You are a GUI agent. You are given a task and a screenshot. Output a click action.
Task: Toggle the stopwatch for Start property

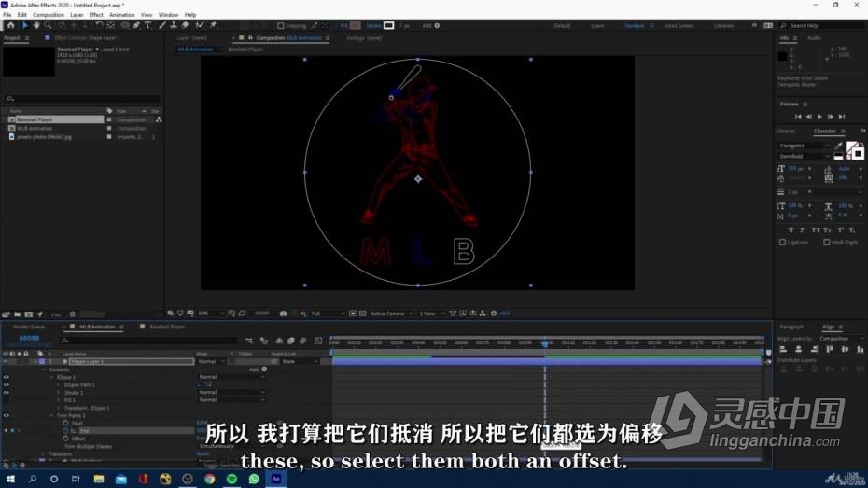tap(66, 424)
